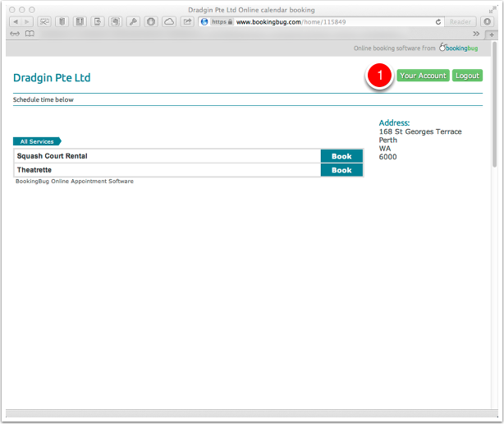The image size is (504, 424).
Task: Click the Logout button
Action: (x=467, y=76)
